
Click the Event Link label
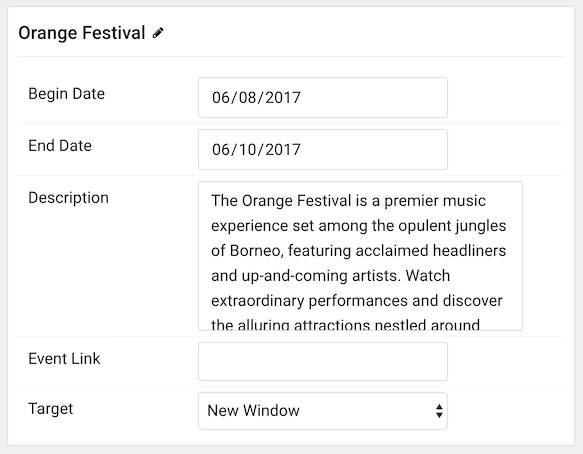pos(64,359)
